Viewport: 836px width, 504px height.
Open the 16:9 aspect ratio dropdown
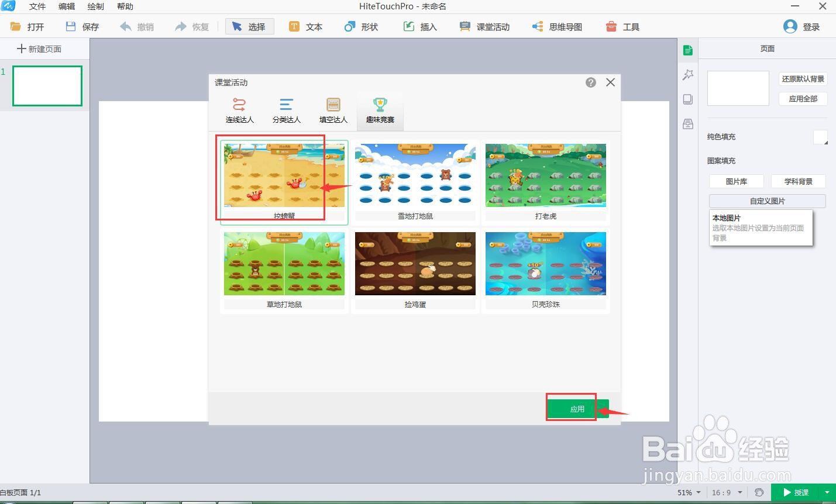727,492
